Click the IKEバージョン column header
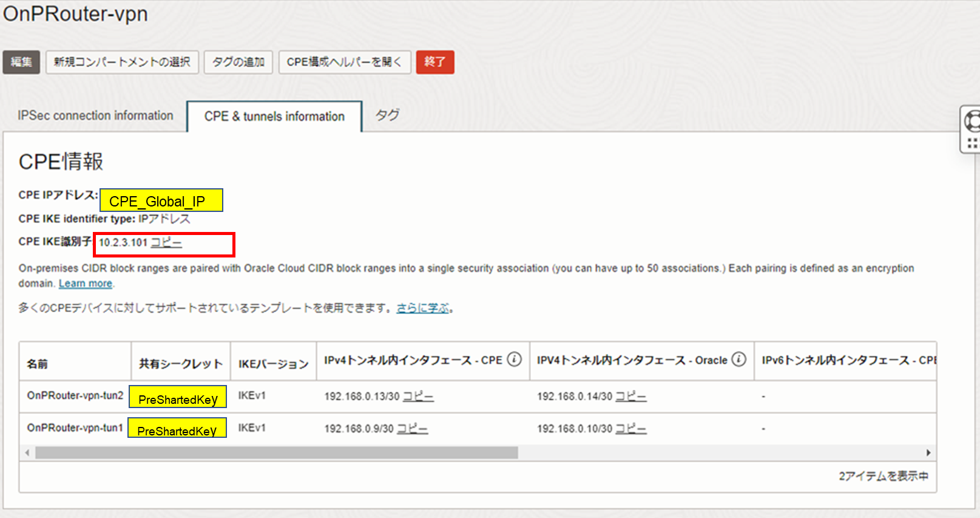 pos(273,364)
